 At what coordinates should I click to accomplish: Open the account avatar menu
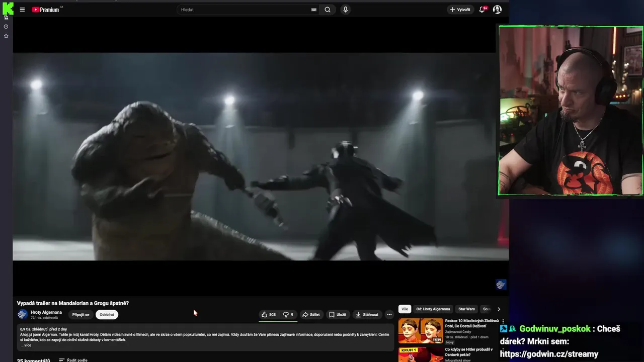[497, 10]
